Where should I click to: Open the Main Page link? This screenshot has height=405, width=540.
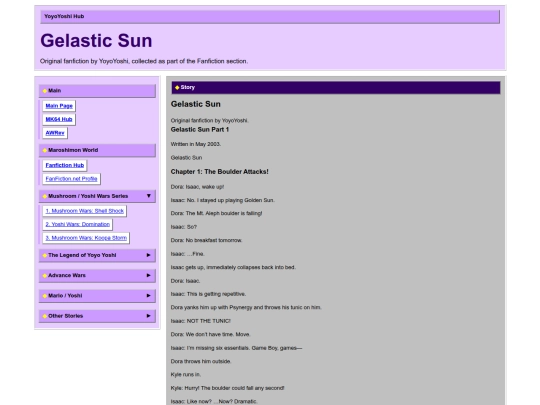point(59,106)
